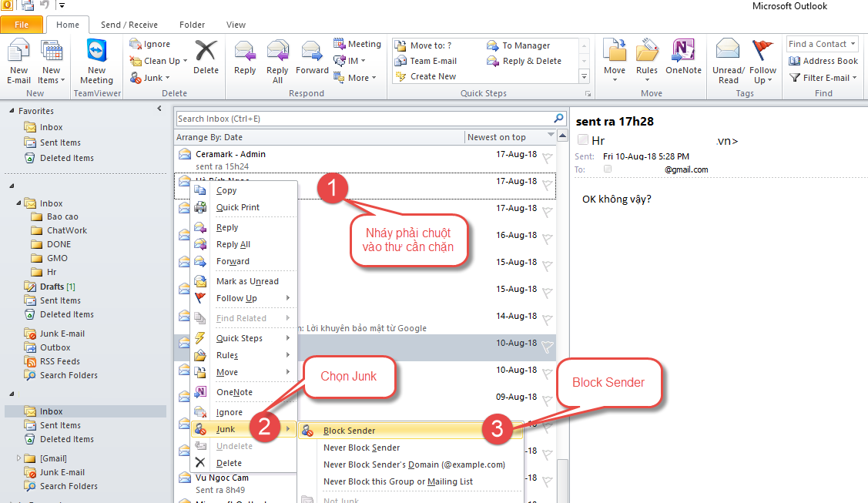Open the Address Book
Viewport: 868px width, 503px height.
(823, 61)
